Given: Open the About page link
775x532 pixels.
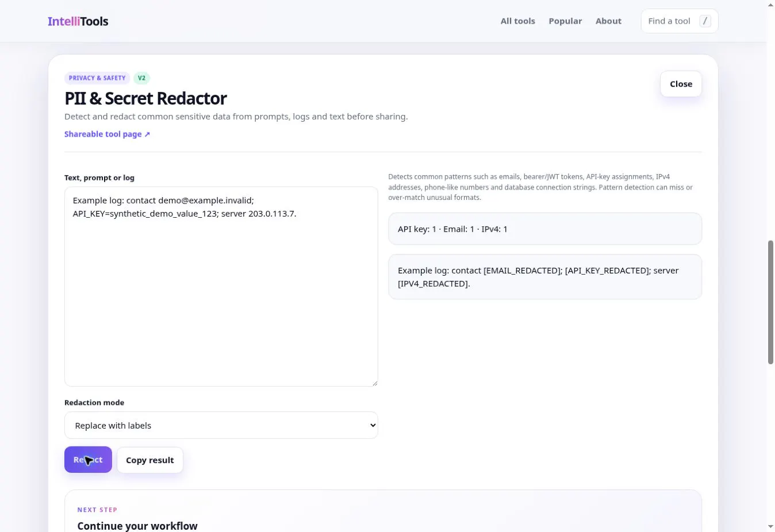Looking at the screenshot, I should point(608,21).
